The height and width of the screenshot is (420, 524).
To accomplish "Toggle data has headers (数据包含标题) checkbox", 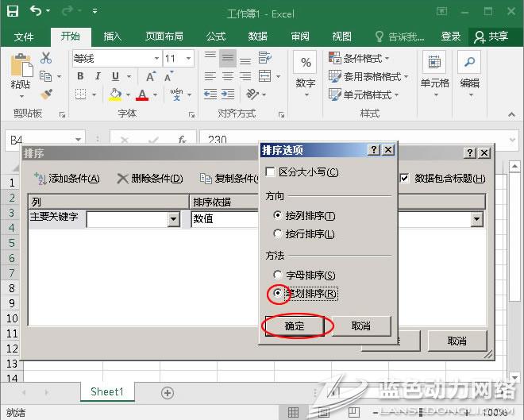I will 405,179.
